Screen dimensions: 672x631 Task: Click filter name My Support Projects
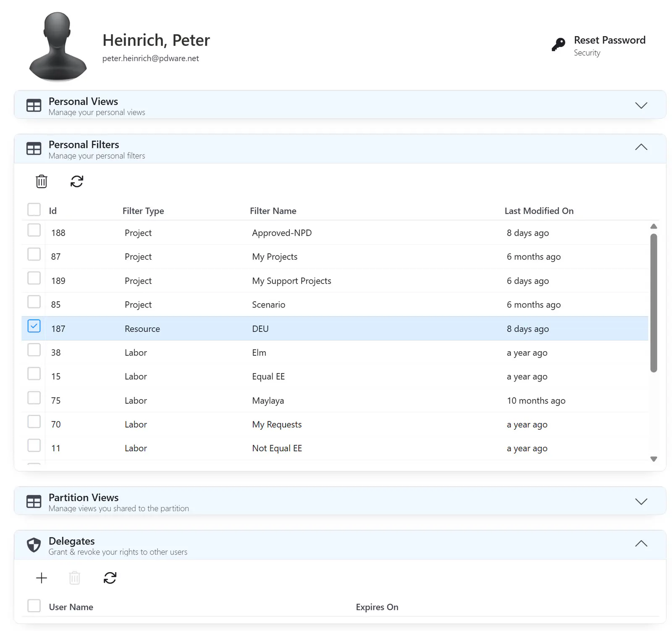[x=291, y=281]
